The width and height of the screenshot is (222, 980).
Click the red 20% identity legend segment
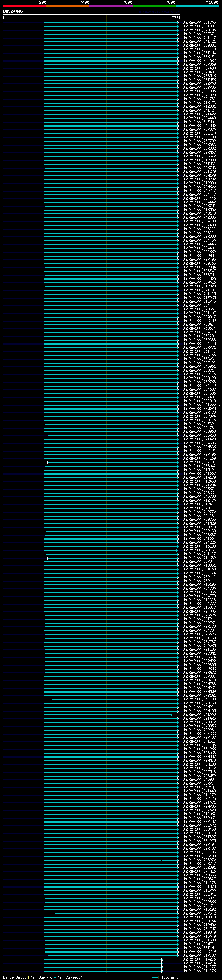click(x=25, y=6)
